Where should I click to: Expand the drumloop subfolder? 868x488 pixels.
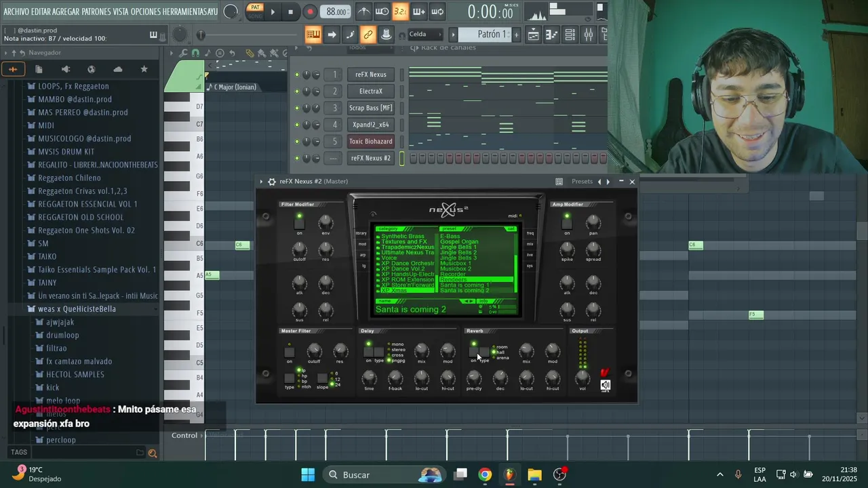point(62,335)
